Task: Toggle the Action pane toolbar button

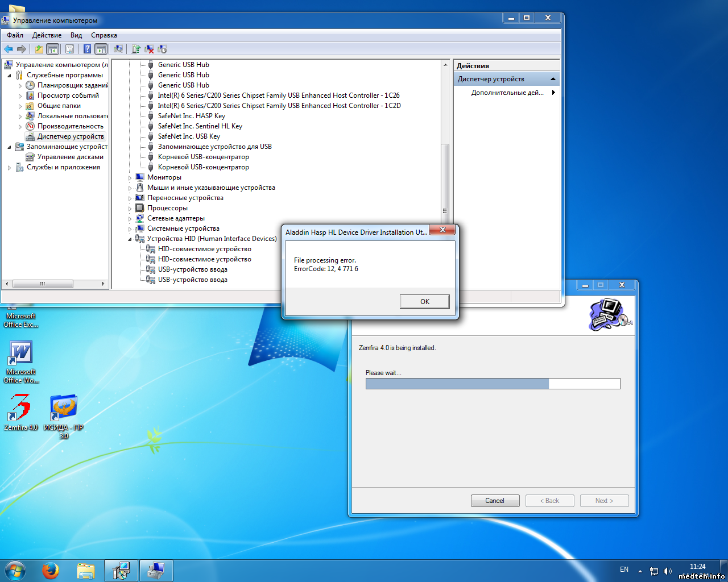Action: [x=101, y=49]
